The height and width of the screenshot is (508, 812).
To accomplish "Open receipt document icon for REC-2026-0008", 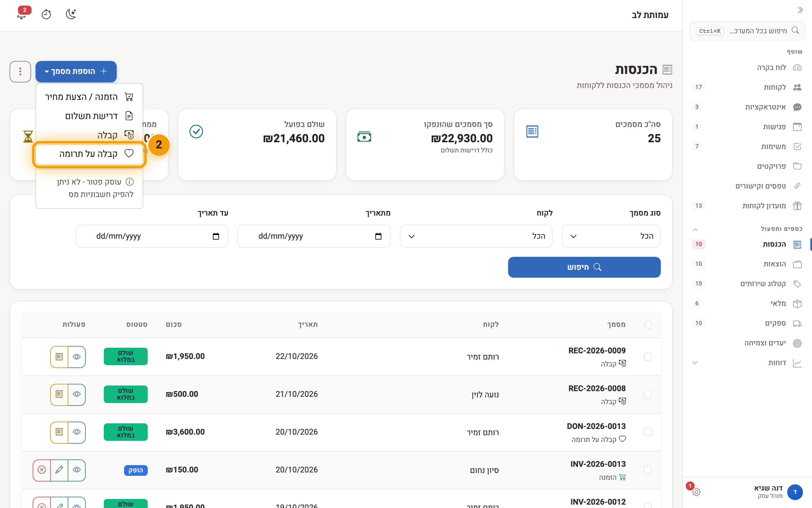I will point(59,395).
